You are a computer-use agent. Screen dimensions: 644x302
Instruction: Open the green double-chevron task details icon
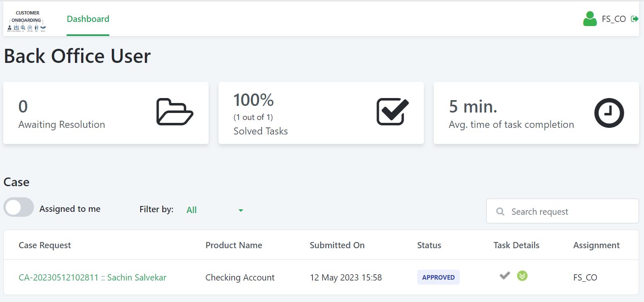pyautogui.click(x=522, y=275)
